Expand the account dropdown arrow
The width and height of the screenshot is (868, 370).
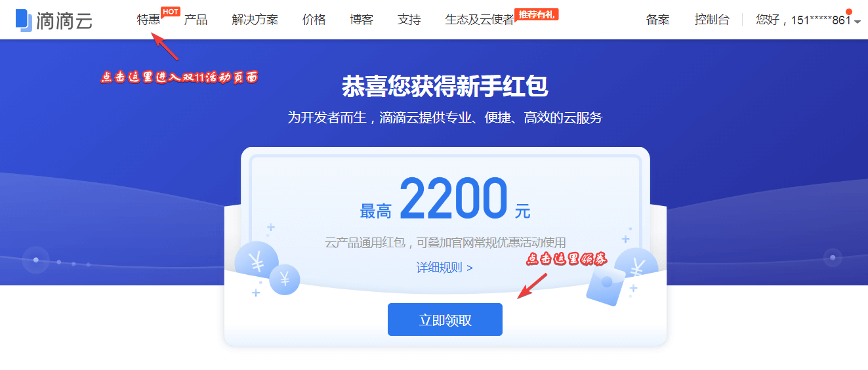click(858, 22)
